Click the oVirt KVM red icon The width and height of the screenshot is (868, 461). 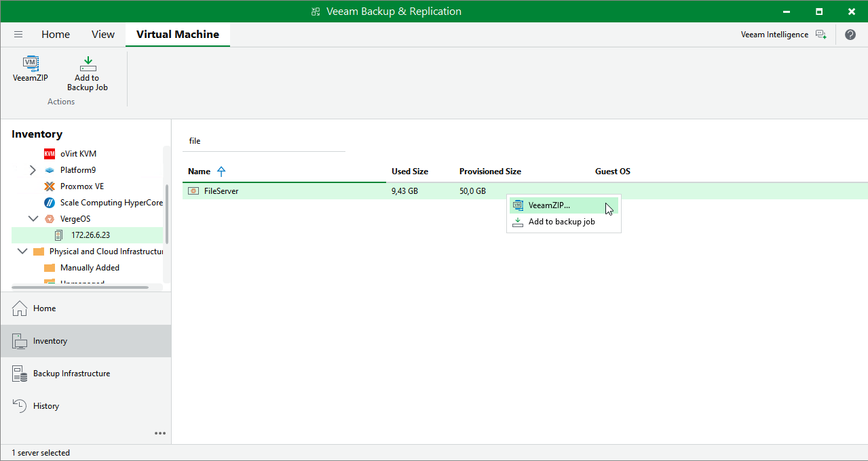tap(50, 154)
